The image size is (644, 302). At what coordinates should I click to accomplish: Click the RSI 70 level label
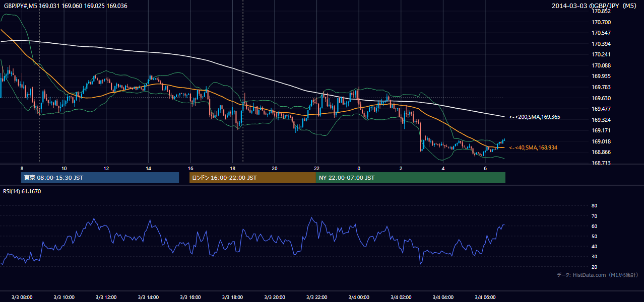[594, 216]
